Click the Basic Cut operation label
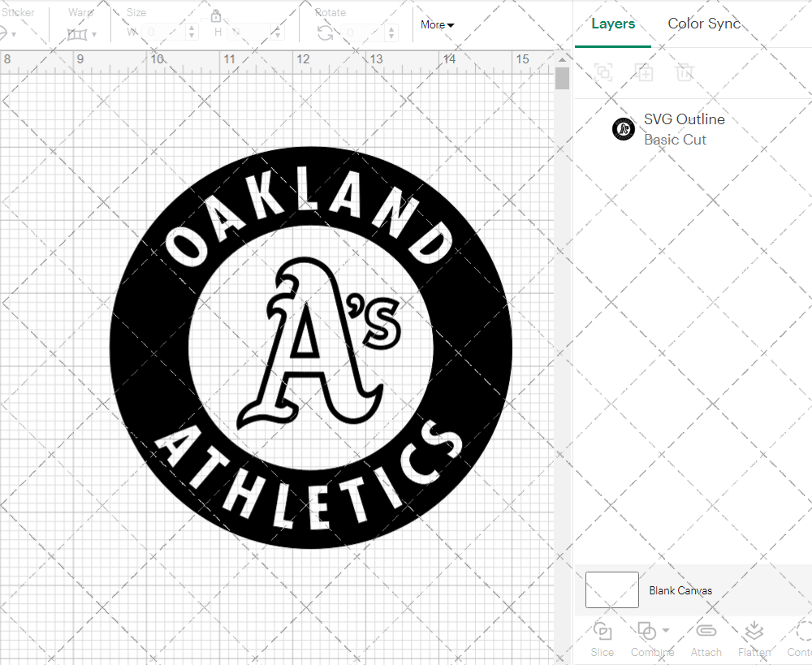Screen dimensions: 812x665 click(x=675, y=140)
